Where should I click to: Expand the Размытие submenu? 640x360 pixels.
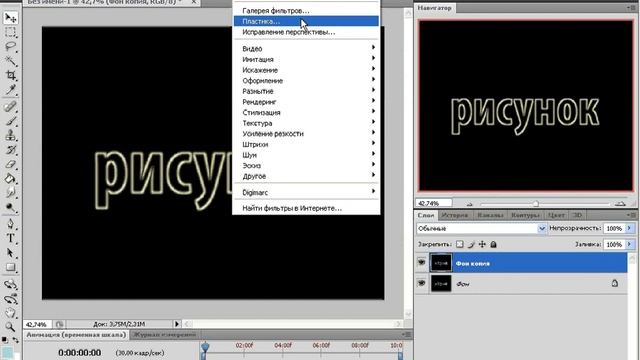pos(306,91)
